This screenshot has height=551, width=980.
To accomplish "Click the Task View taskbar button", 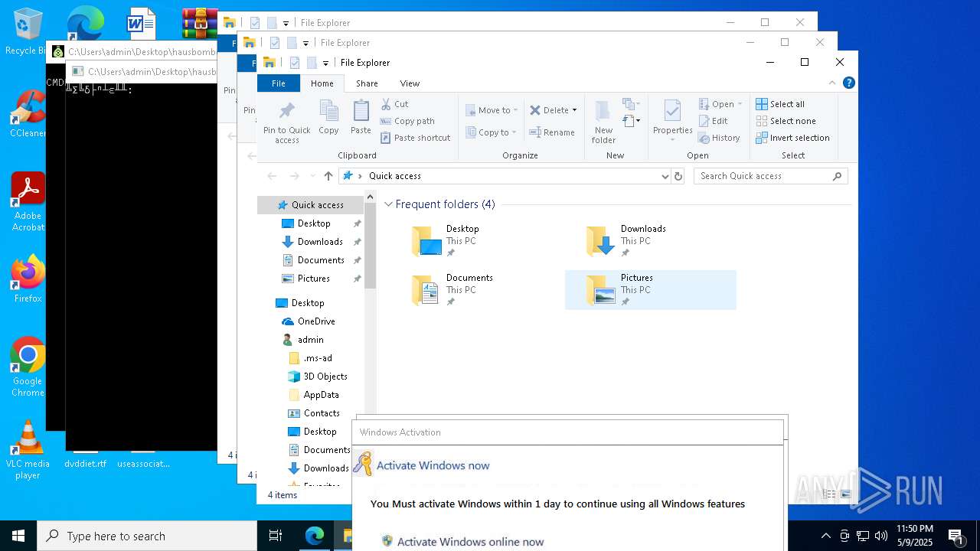I will (276, 536).
